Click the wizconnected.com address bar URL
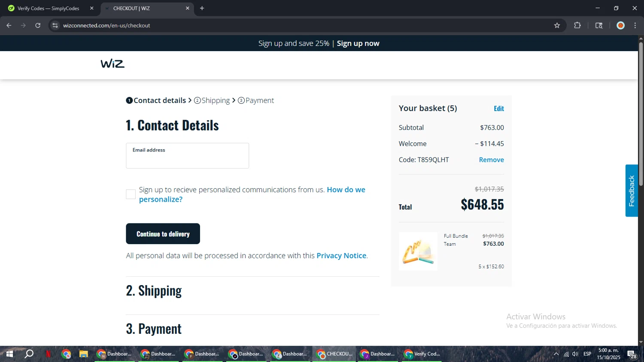644x362 pixels. 106,25
